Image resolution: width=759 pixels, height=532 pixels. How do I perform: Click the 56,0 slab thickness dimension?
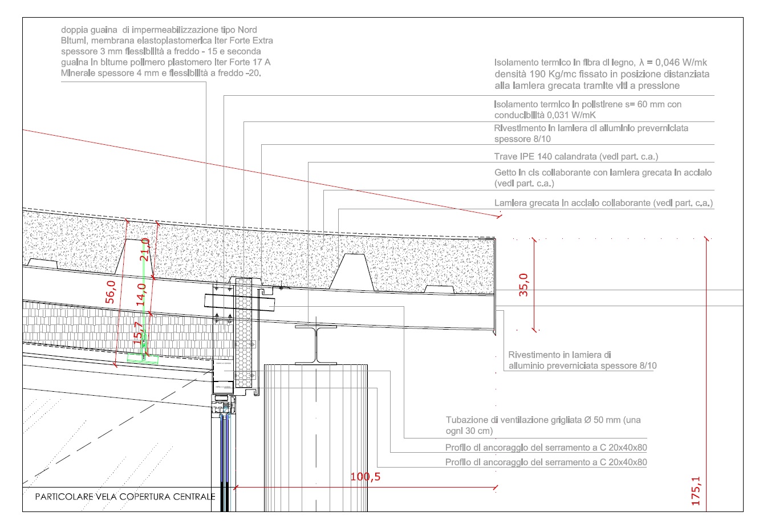[x=111, y=291]
